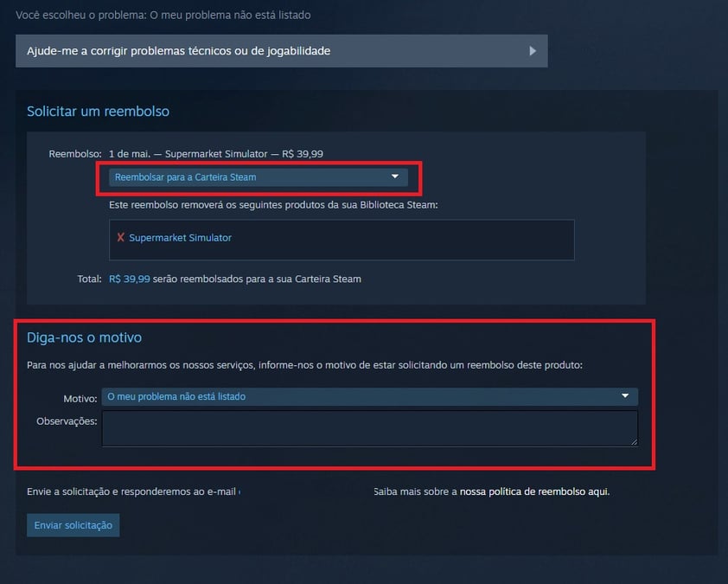Click the resize grip of the Observações box
The height and width of the screenshot is (584, 728).
[634, 442]
